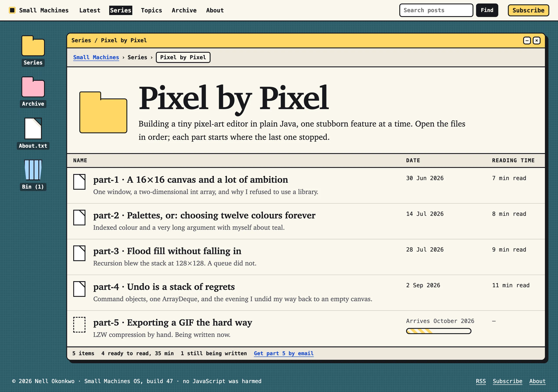Go to the Latest nav item

[x=90, y=10]
